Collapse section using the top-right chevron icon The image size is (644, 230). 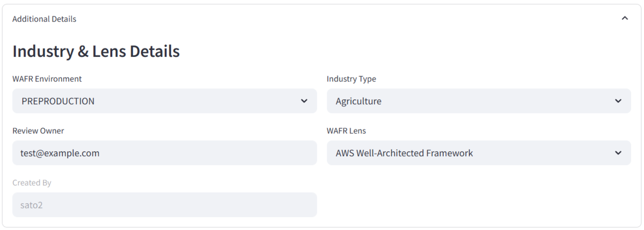[x=624, y=19]
